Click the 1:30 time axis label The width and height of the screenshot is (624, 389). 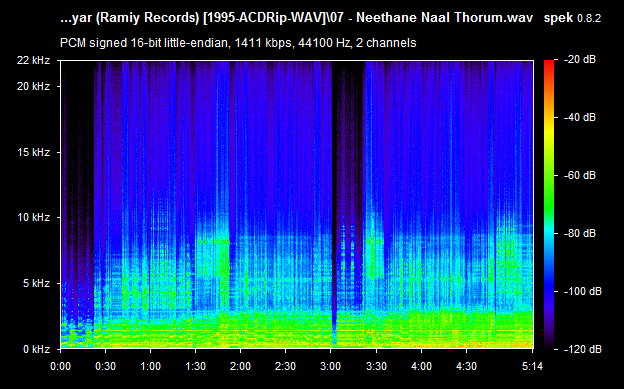195,366
